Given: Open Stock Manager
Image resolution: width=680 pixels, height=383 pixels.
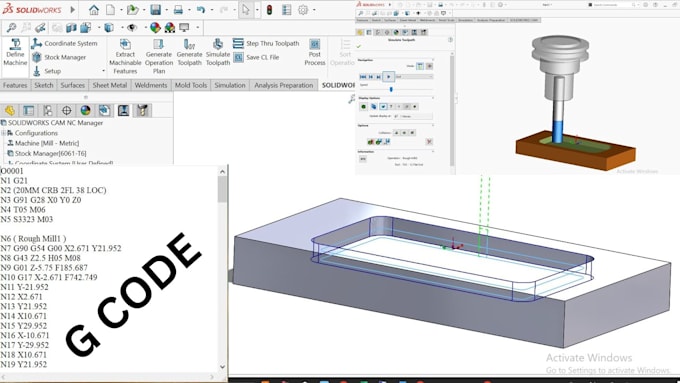Looking at the screenshot, I should (x=59, y=57).
